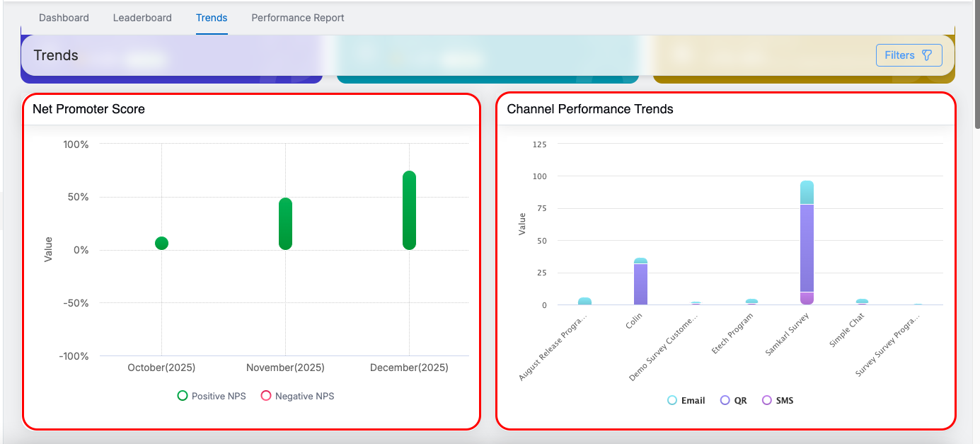
Task: Click the December(2025) green NPS bar
Action: (409, 210)
